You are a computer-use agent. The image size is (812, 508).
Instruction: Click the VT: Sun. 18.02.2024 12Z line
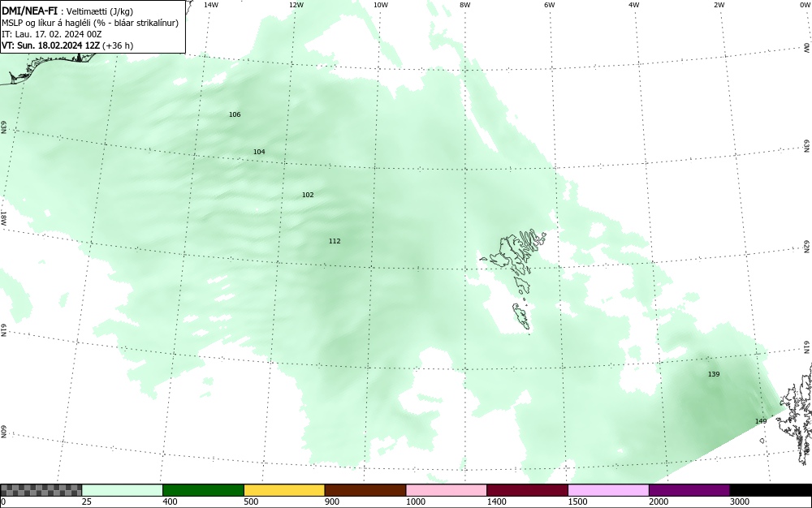[67, 45]
